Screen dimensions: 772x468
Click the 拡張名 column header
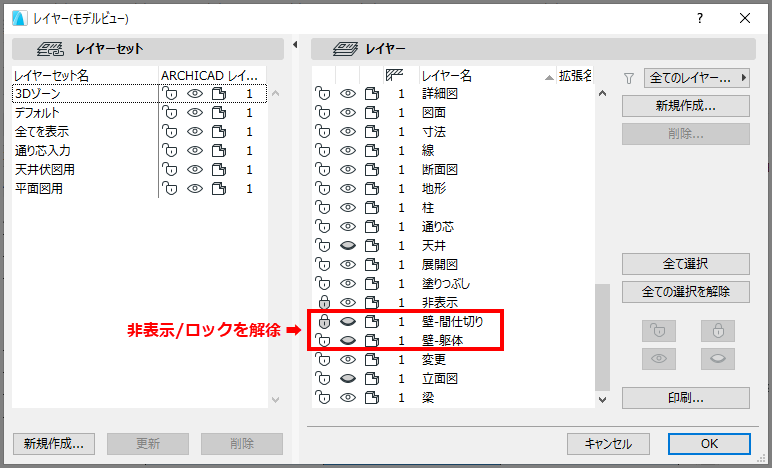click(575, 75)
